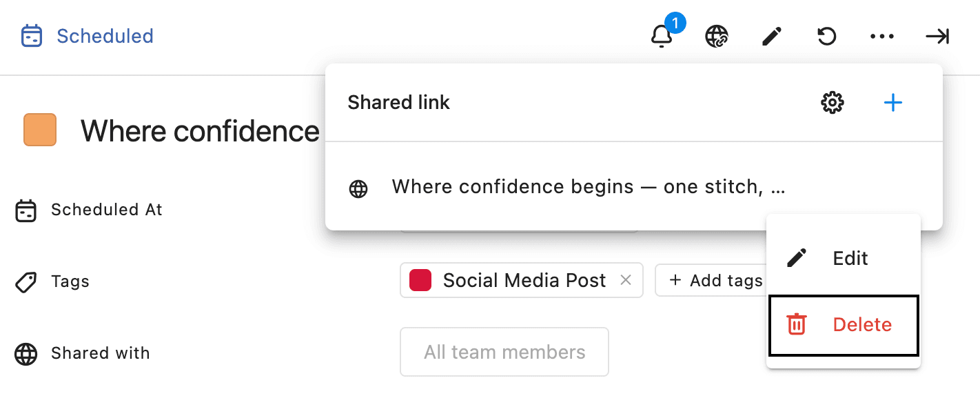Screen dimensions: 980x396
Task: Click the Scheduled status link
Action: click(105, 36)
